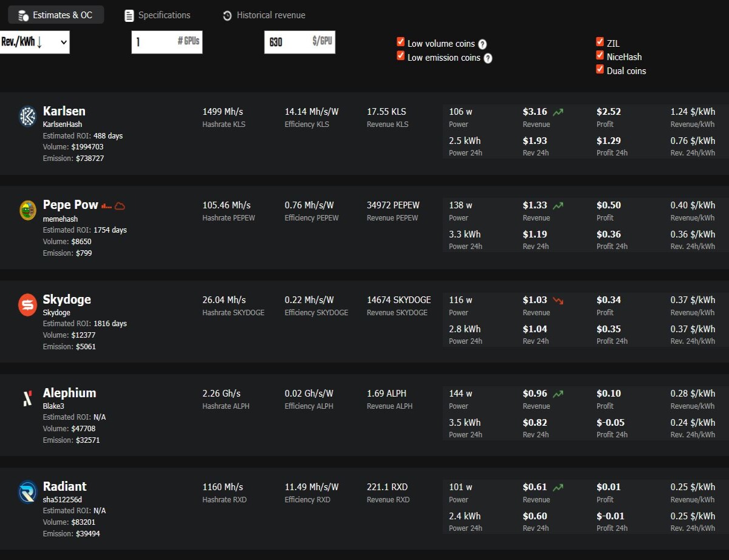Click the Alephium coin logo
Image resolution: width=729 pixels, height=560 pixels.
pos(27,398)
